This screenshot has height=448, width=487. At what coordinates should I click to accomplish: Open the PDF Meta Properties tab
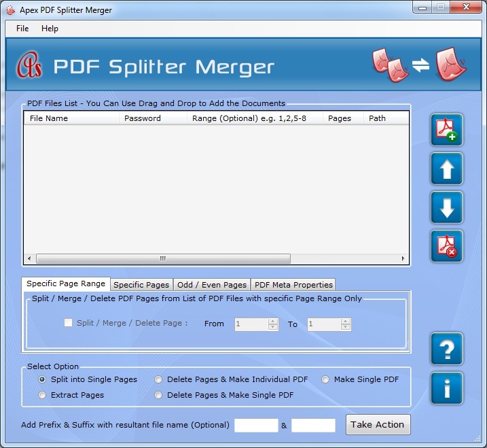[x=293, y=285]
